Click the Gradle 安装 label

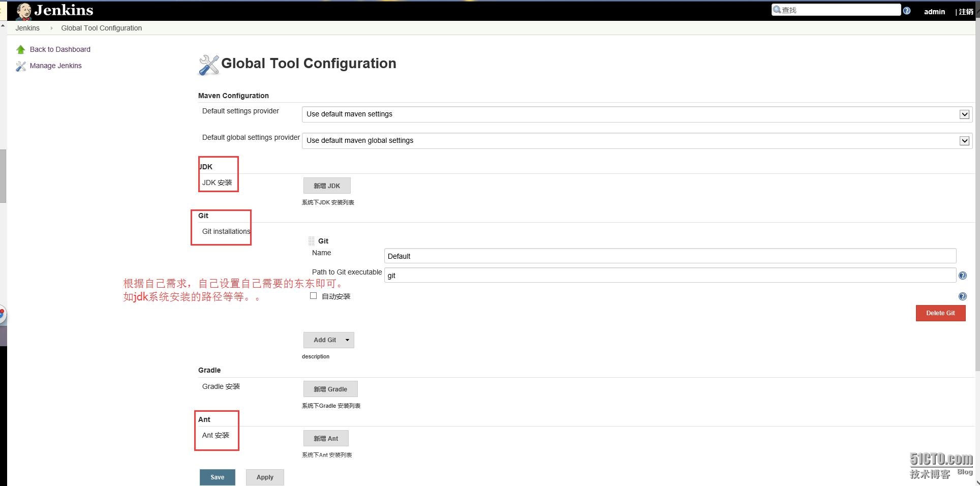[x=221, y=386]
